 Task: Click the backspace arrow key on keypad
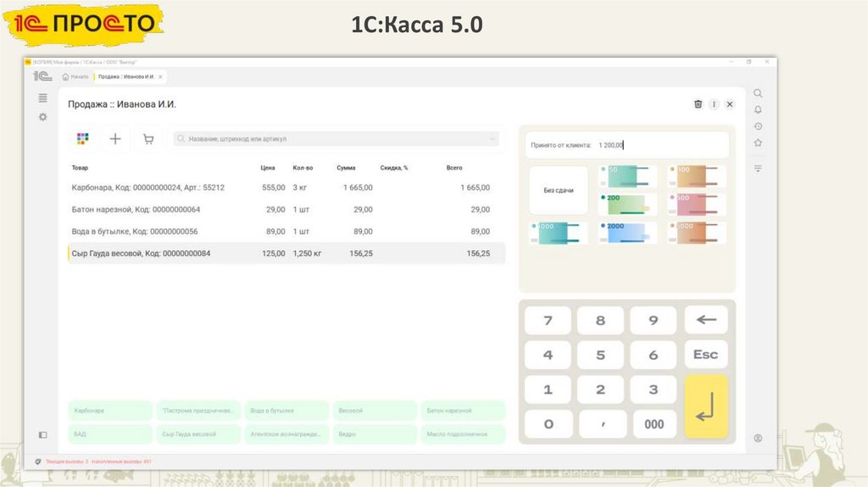tap(706, 320)
